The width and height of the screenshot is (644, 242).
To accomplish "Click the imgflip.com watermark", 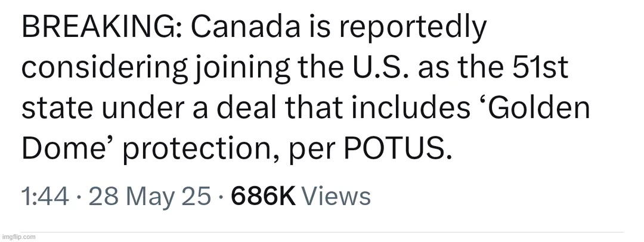I will pyautogui.click(x=18, y=237).
